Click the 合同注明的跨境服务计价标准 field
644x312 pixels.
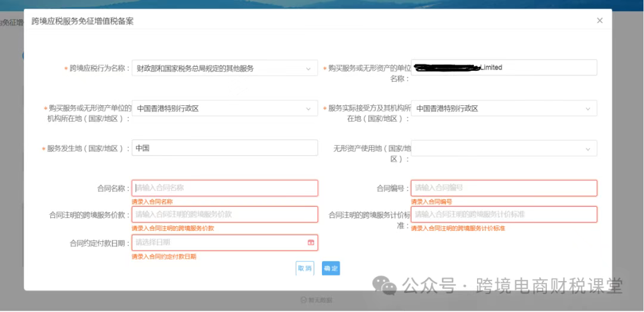[504, 214]
